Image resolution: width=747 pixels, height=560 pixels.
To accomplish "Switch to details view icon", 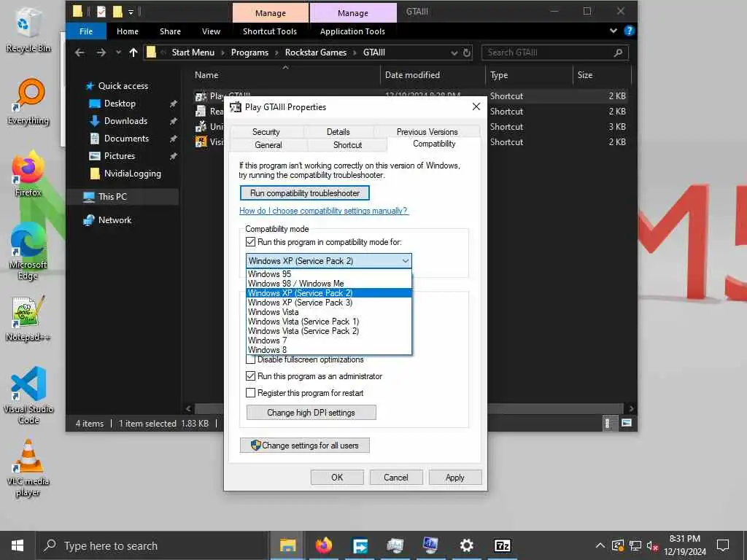I will coord(608,423).
